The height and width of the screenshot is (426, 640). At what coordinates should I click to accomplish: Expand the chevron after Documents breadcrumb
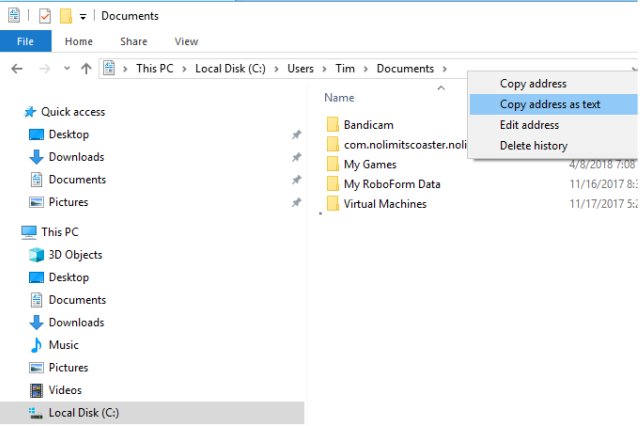pyautogui.click(x=444, y=69)
